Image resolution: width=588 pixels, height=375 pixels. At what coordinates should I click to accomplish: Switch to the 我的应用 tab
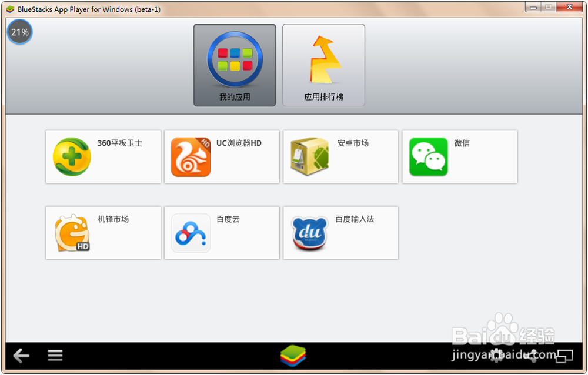[235, 65]
